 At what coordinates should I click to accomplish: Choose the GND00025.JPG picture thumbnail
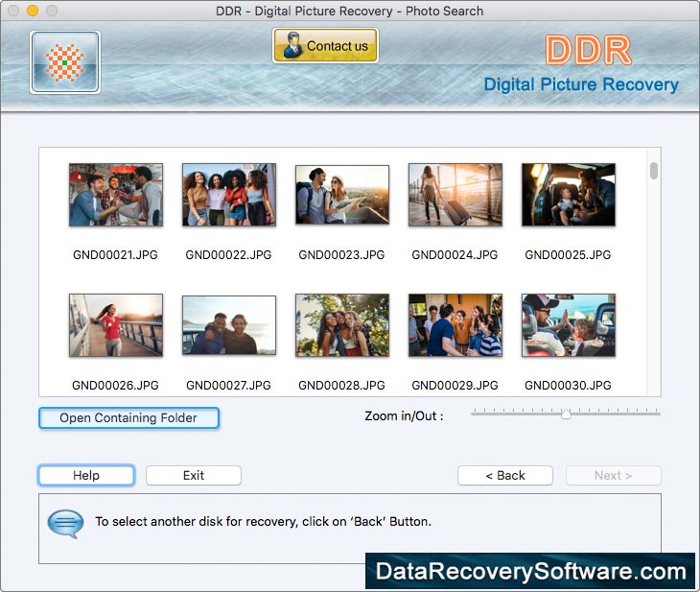tap(569, 195)
